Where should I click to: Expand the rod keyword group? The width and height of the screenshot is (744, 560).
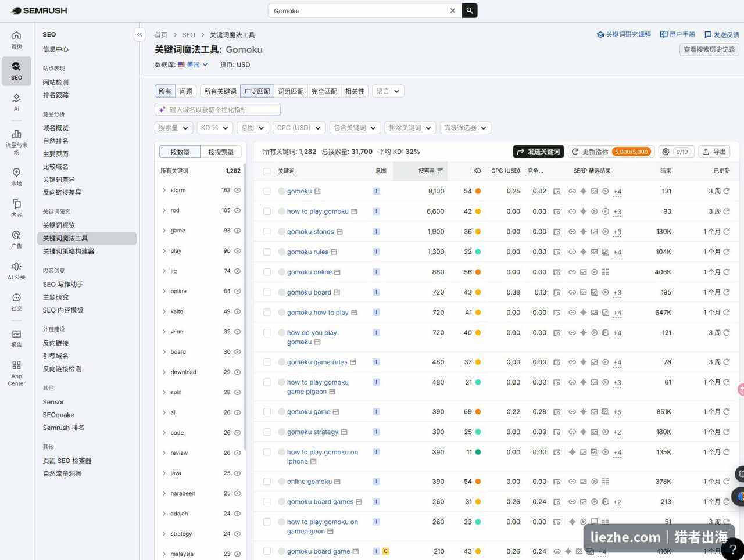click(164, 210)
